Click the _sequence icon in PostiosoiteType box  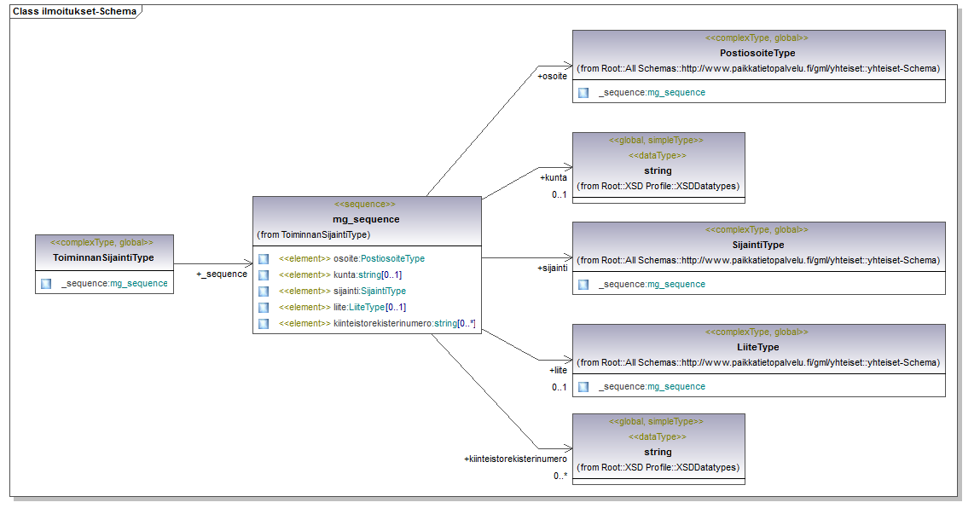[x=583, y=92]
